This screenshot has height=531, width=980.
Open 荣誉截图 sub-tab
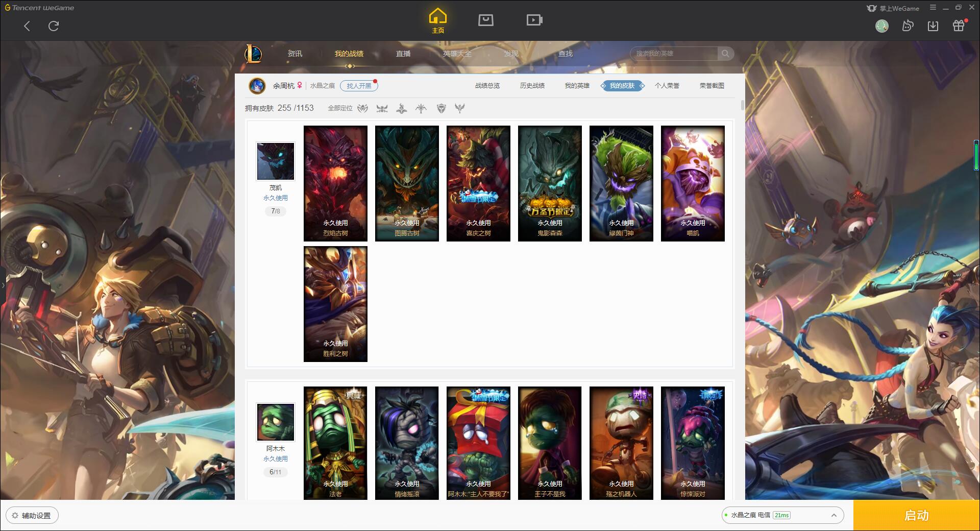tap(712, 86)
